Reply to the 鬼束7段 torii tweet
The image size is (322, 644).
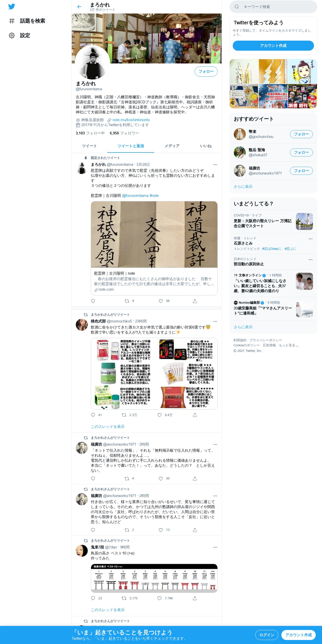coord(93,598)
